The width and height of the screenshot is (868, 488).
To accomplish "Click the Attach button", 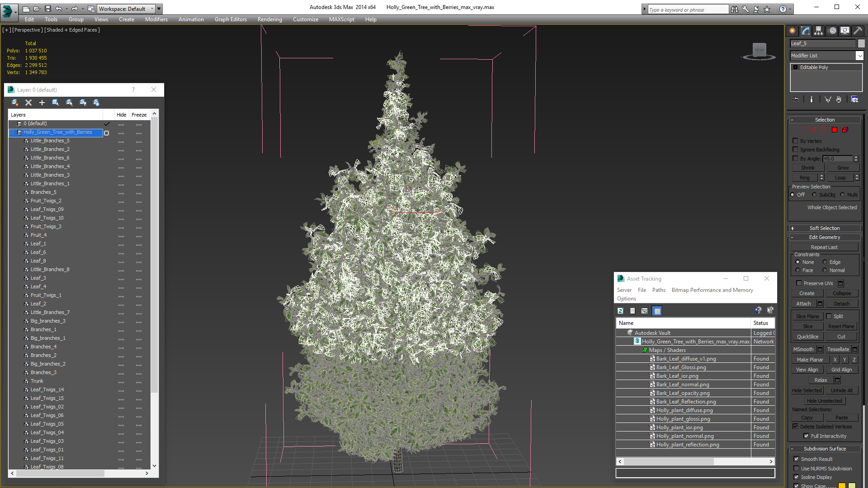I will point(803,304).
